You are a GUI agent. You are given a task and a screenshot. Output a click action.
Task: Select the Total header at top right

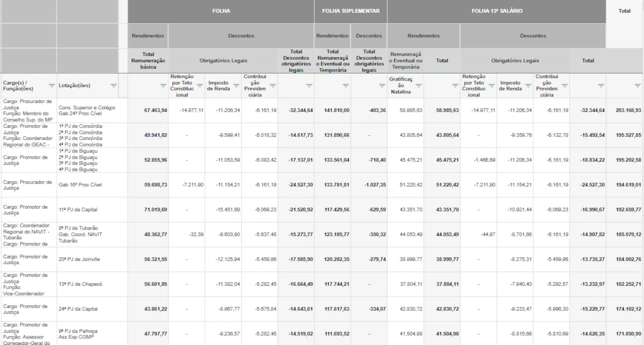(624, 11)
